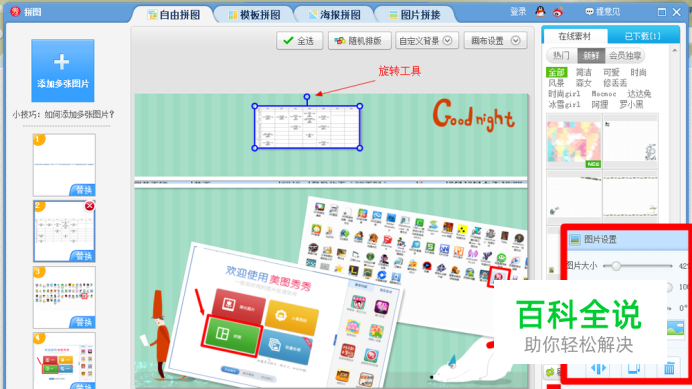
Task: Select the 会员独享 filter
Action: (x=624, y=56)
